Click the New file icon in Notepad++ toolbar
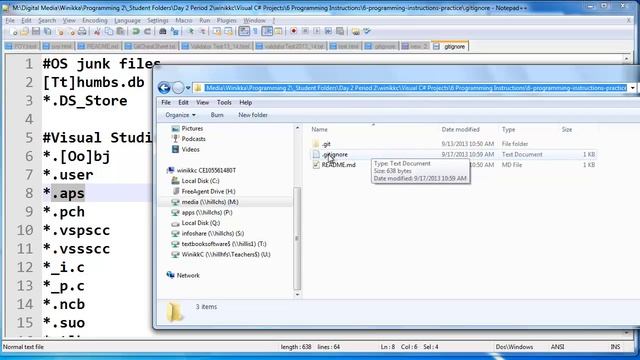 tap(13, 31)
